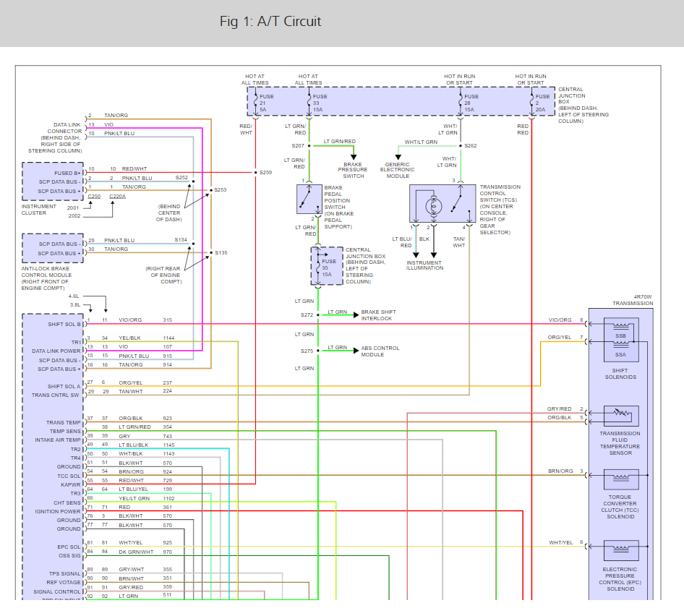Click the Fuse 35 15A junction box

[327, 266]
